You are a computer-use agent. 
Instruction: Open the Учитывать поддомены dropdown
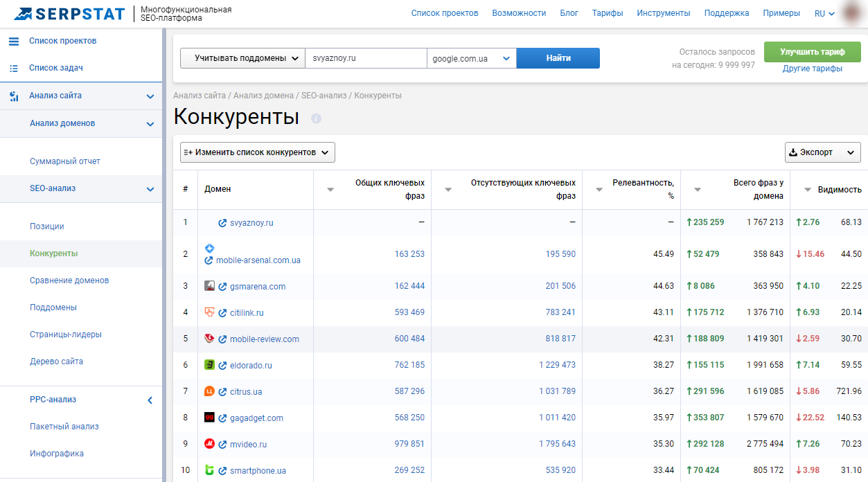coord(242,58)
